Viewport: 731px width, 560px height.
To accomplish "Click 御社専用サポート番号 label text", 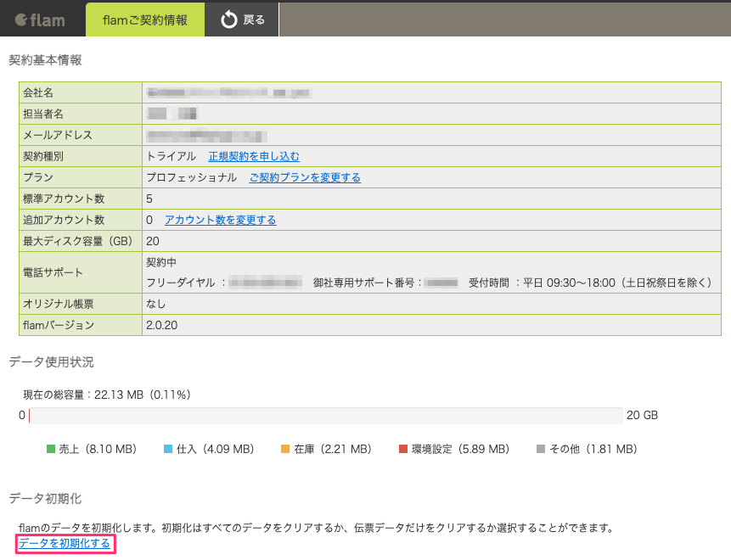I will [x=363, y=283].
